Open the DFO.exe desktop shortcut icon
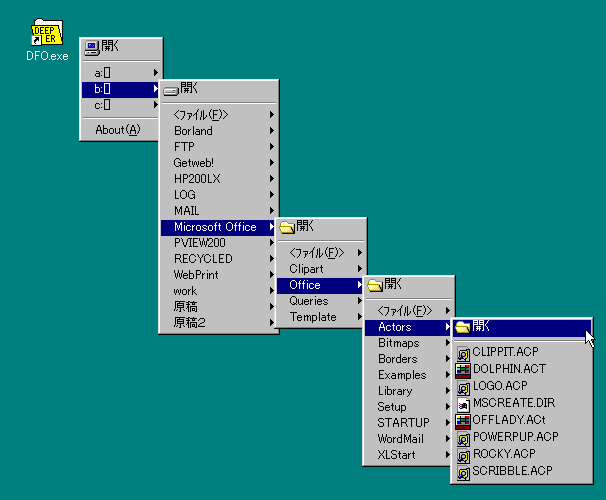Screen dimensions: 606x500 tap(47, 32)
